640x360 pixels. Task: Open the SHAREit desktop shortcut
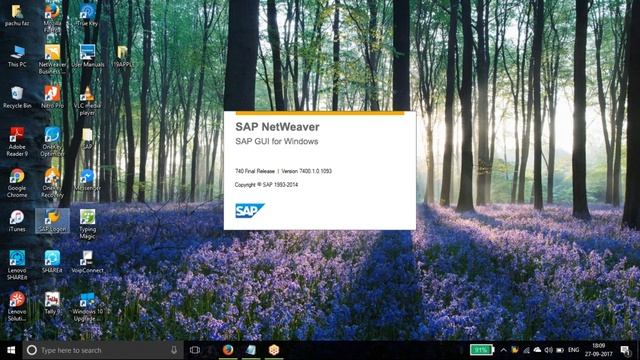[52, 262]
